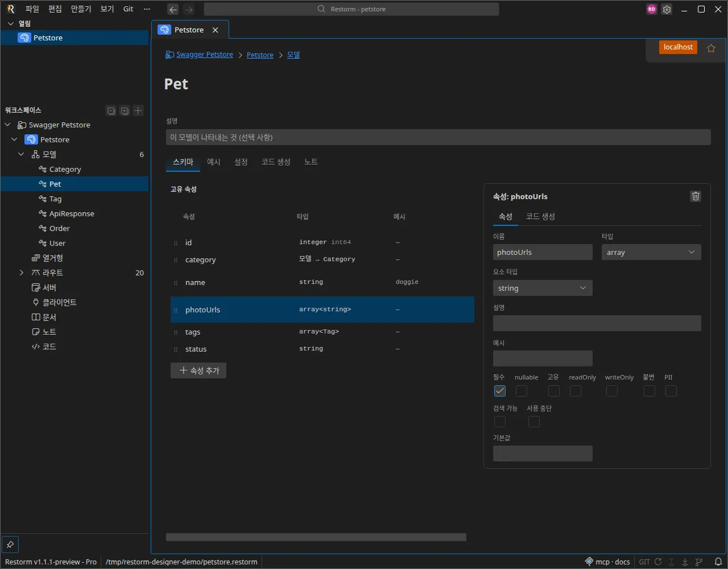Open the Git menu in the menu bar
This screenshot has width=728, height=569.
click(129, 9)
